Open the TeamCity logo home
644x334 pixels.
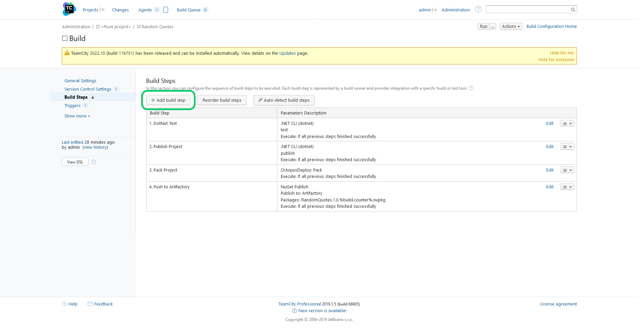tap(69, 9)
